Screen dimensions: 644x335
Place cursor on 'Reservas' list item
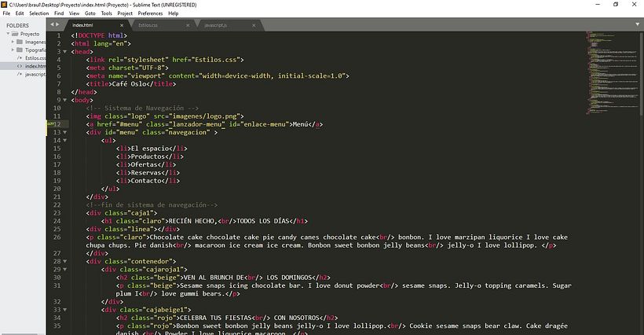pyautogui.click(x=146, y=173)
